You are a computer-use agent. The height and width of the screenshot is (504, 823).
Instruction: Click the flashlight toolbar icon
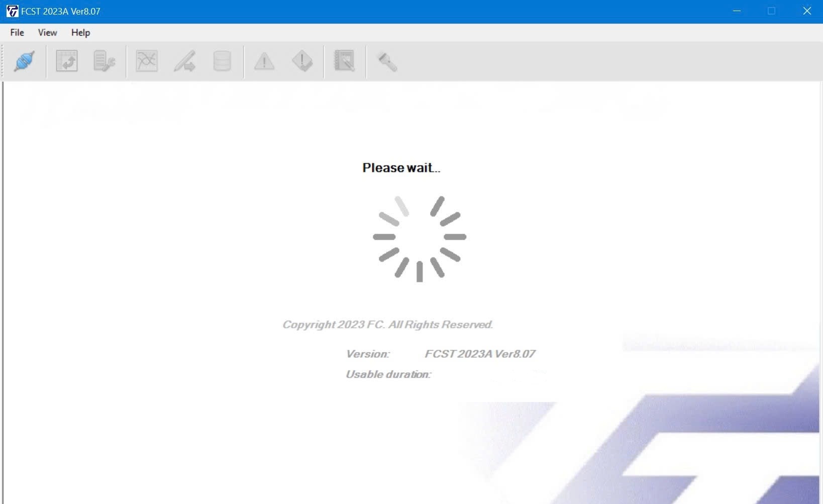(x=387, y=61)
